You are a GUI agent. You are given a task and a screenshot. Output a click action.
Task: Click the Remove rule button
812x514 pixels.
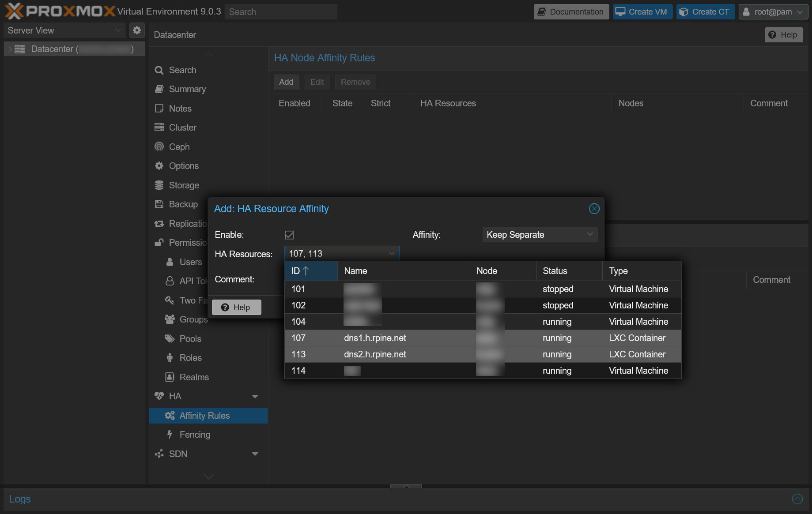point(355,82)
